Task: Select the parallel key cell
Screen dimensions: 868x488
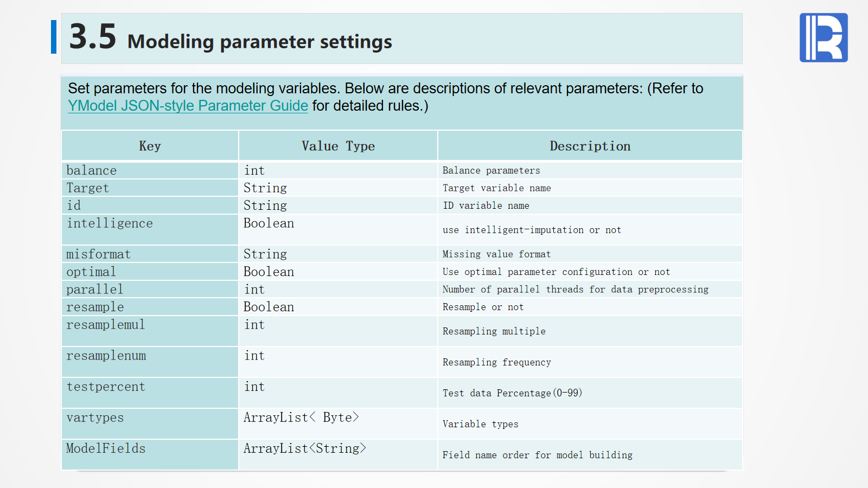Action: [x=94, y=290]
